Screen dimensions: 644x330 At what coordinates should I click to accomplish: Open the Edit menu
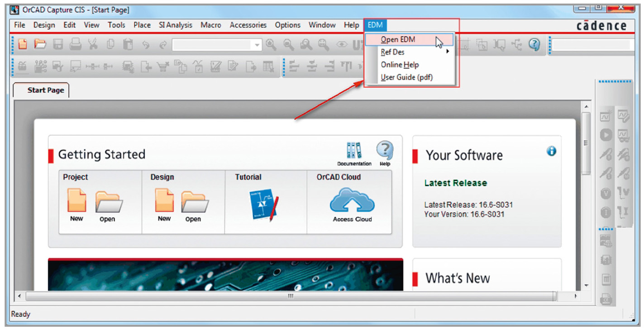[x=69, y=25]
